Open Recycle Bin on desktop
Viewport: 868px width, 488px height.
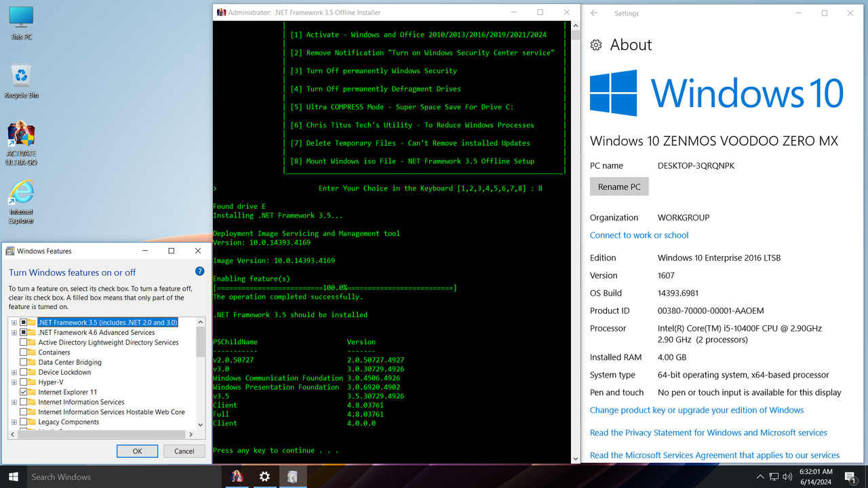tap(21, 81)
